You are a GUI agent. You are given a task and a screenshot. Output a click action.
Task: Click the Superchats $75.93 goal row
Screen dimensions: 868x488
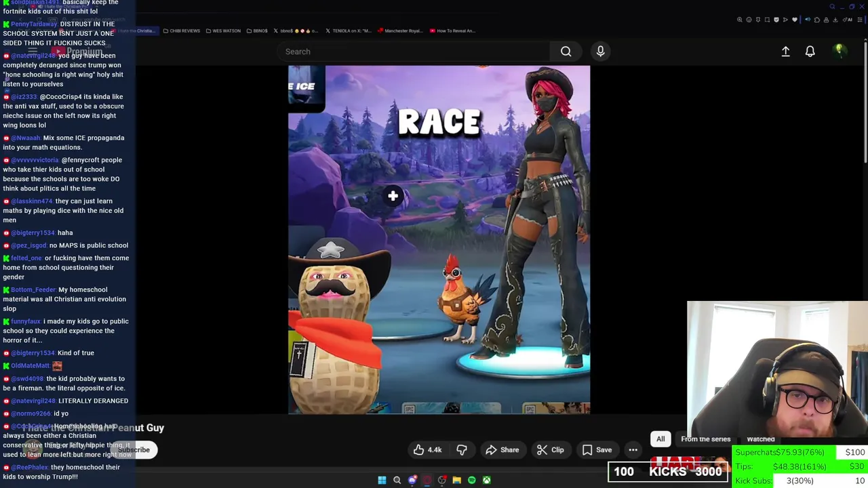coord(801,452)
